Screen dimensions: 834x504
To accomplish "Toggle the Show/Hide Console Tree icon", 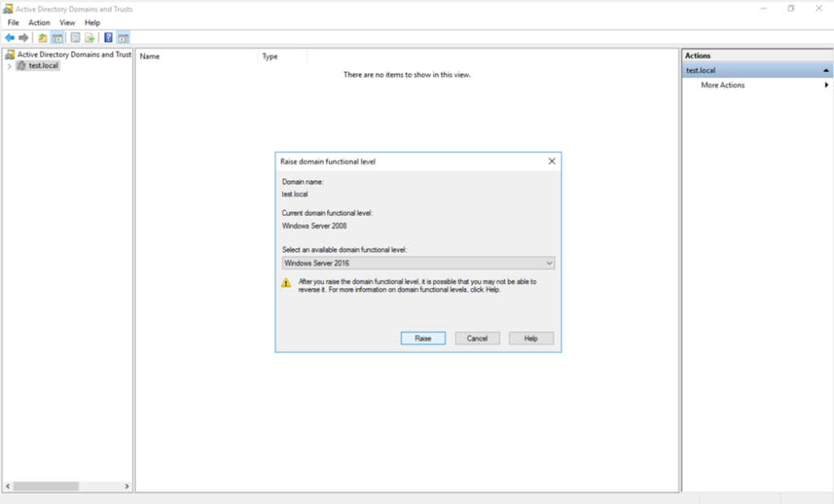I will click(x=57, y=37).
